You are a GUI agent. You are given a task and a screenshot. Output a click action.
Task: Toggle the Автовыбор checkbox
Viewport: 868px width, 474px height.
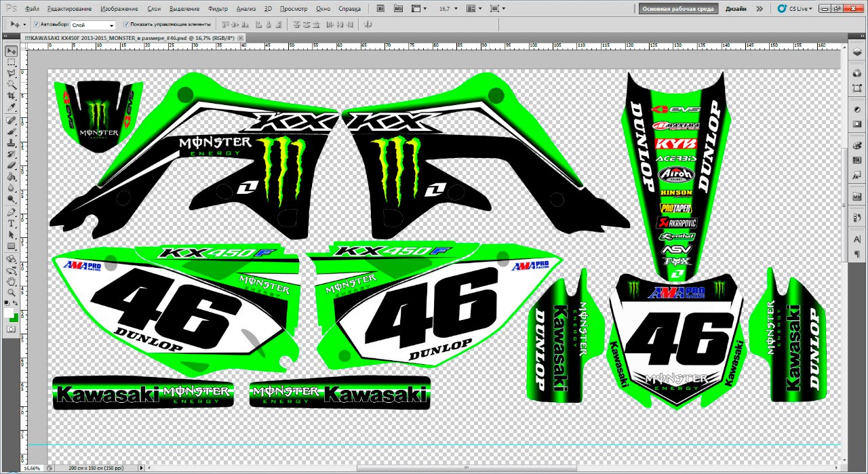[36, 24]
